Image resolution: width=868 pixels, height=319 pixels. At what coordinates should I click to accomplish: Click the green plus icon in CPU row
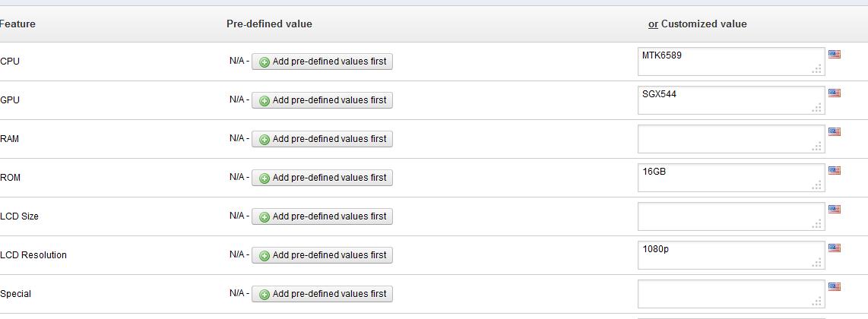[x=265, y=62]
